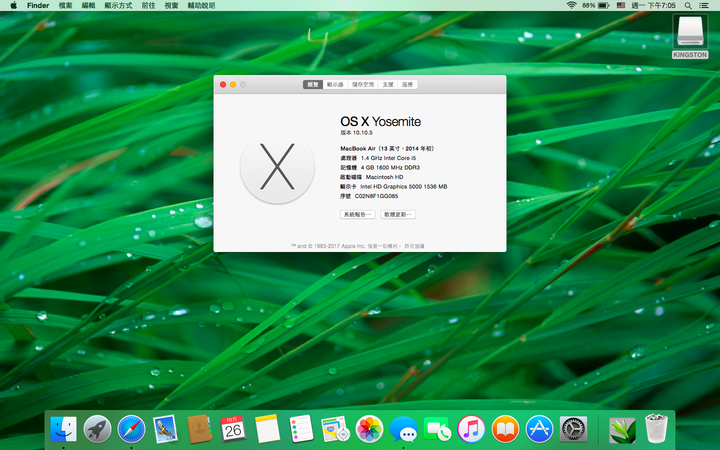Open the 顯示方式 menu
This screenshot has height=450, width=720.
(118, 6)
